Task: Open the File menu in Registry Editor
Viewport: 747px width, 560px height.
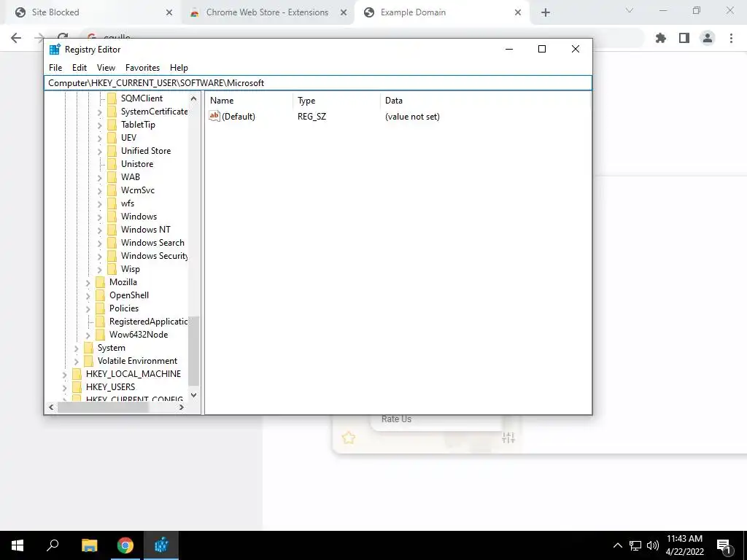Action: 55,68
